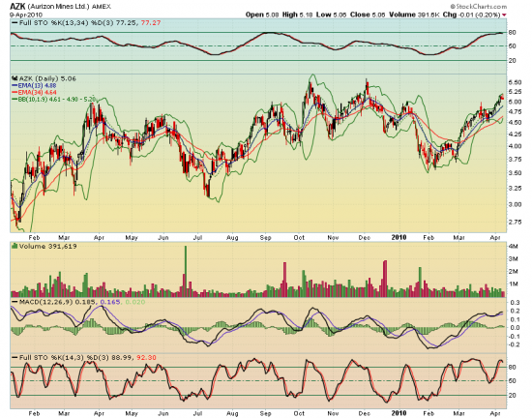Viewport: 532px width, 418px height.
Task: Click the candlestick icon beside AZK (Daily)
Action: pos(15,78)
